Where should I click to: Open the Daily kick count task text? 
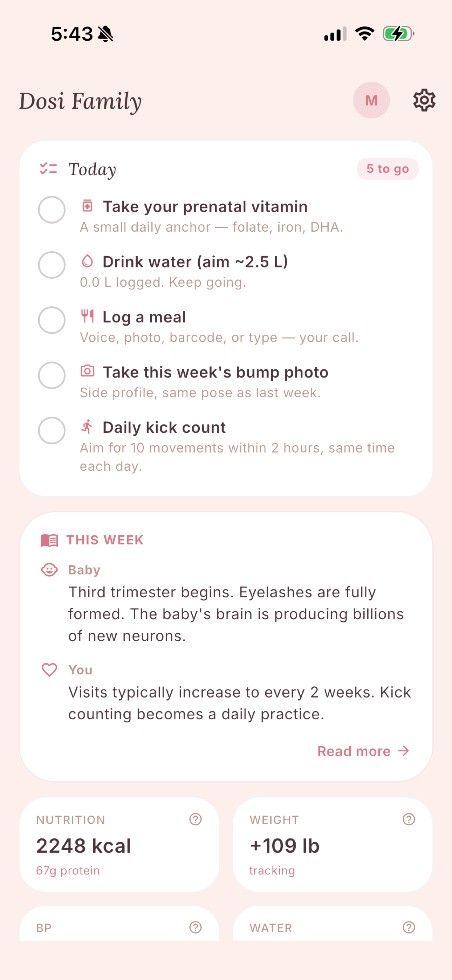click(164, 427)
